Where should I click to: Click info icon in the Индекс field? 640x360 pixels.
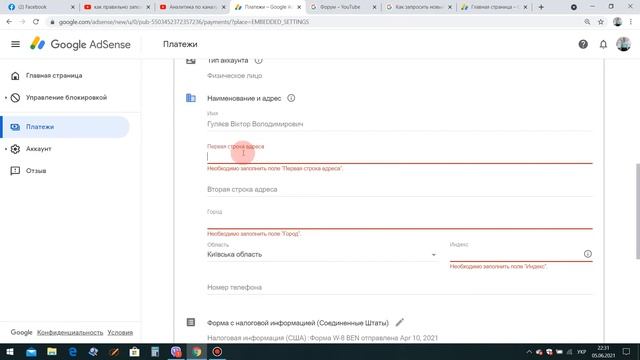coord(588,254)
